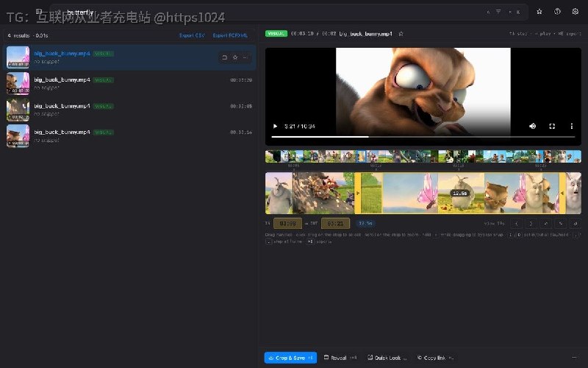
Task: Click the blue 12.5s duration chip
Action: click(365, 224)
